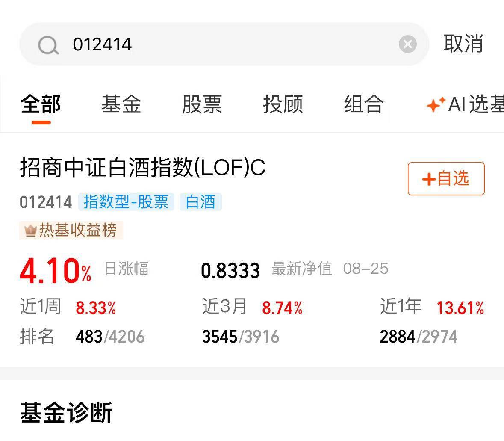
Task: Tap ranking 483/4206
Action: [110, 337]
